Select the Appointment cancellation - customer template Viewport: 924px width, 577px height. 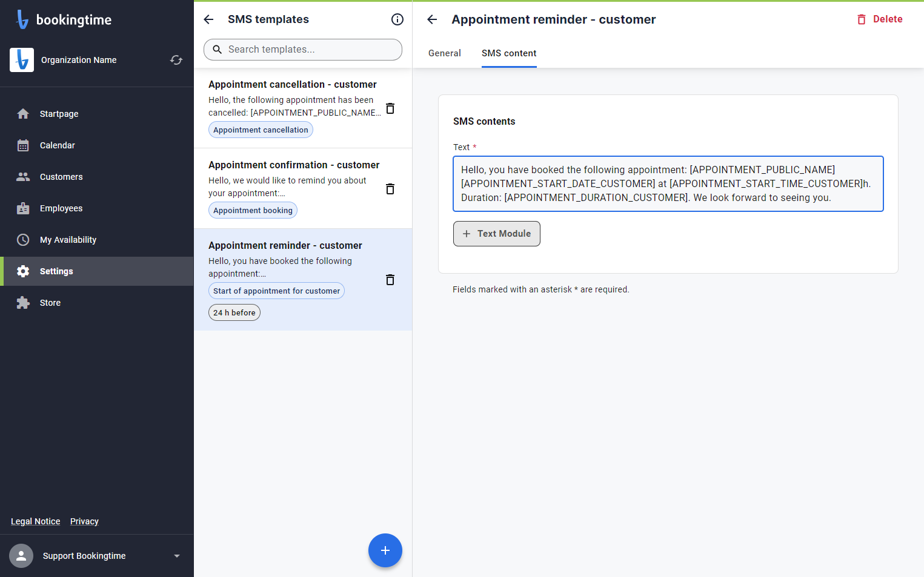tap(303, 108)
